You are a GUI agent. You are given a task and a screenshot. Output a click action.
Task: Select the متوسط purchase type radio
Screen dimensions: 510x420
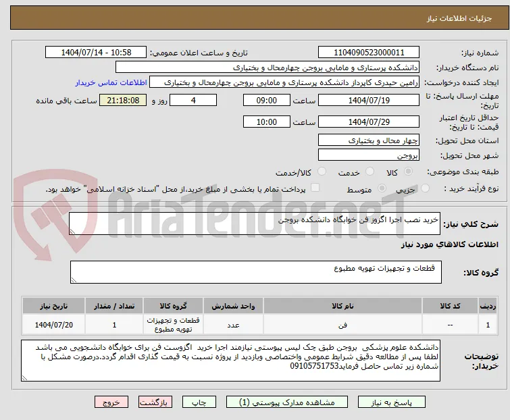tap(382, 188)
